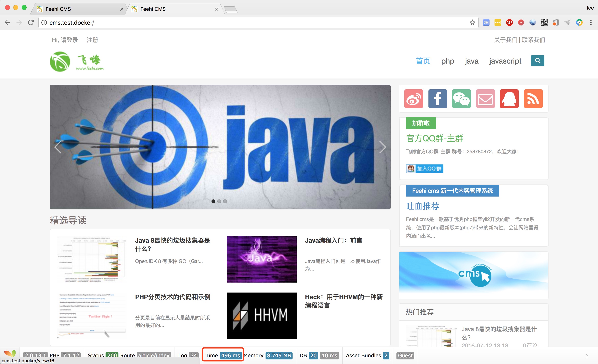Click the 注册 register link
The height and width of the screenshot is (364, 598).
click(93, 39)
